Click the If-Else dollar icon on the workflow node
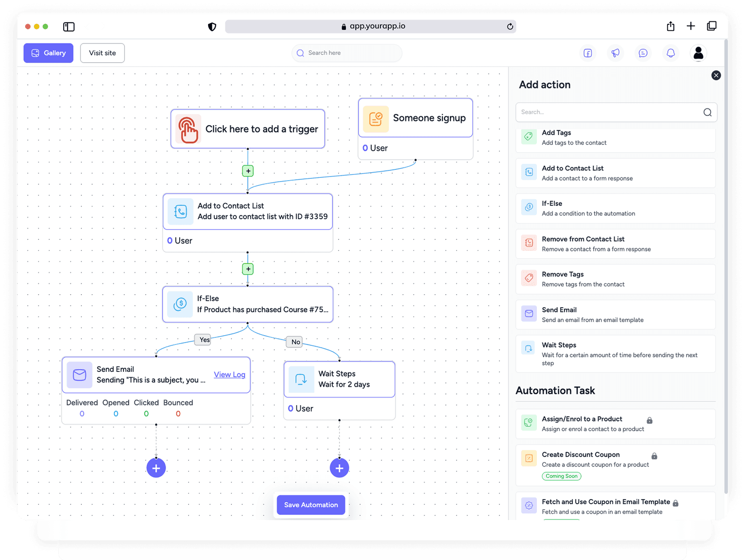Viewport: 745px width, 560px height. coord(180,304)
